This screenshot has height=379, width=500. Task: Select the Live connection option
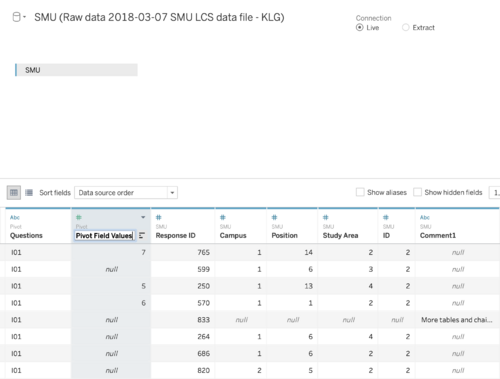pyautogui.click(x=360, y=28)
